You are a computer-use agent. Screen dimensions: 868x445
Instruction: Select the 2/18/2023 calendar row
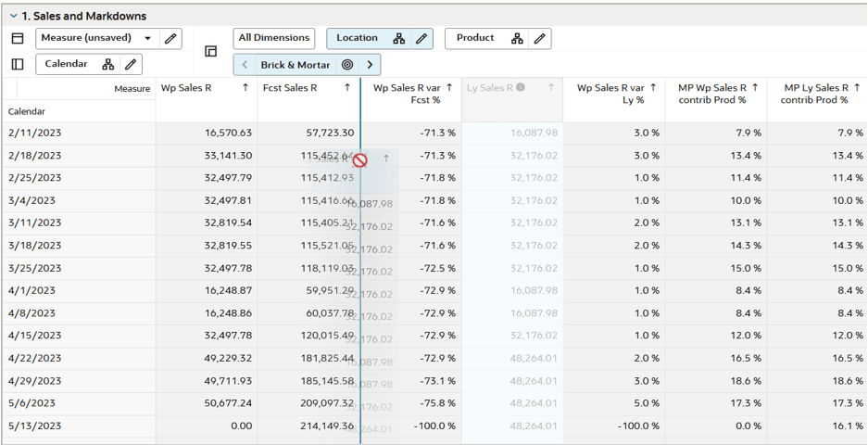tap(79, 156)
